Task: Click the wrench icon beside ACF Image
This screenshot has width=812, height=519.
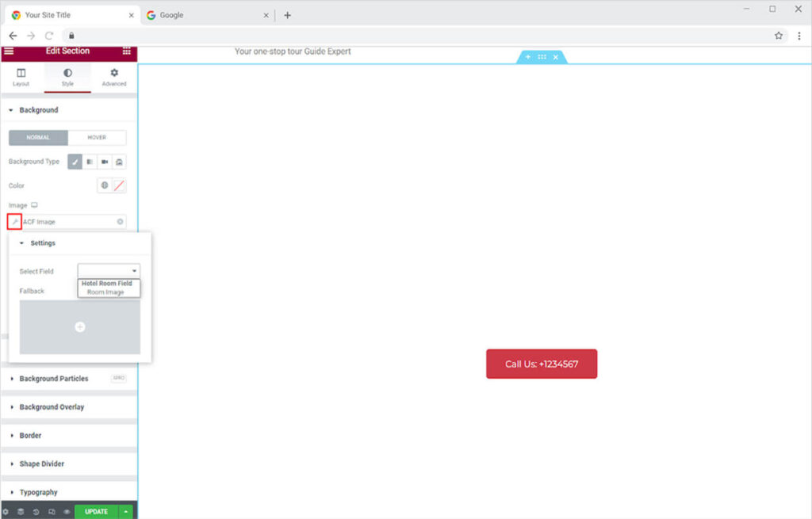Action: 14,222
